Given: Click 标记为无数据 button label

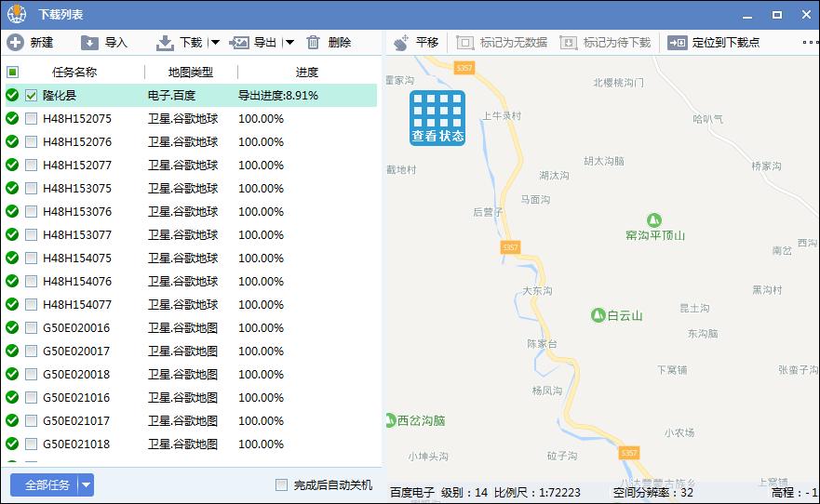Looking at the screenshot, I should click(x=514, y=42).
